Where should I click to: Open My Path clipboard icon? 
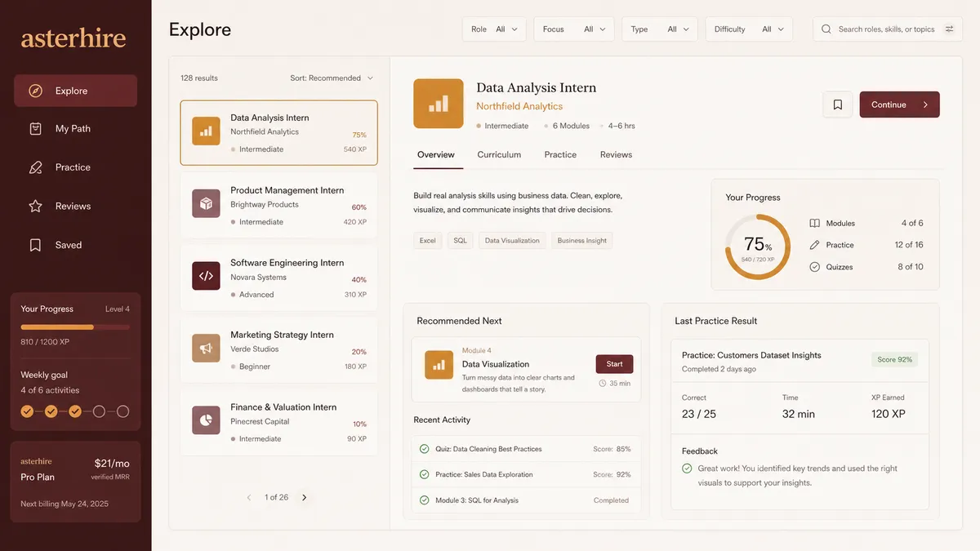coord(35,129)
